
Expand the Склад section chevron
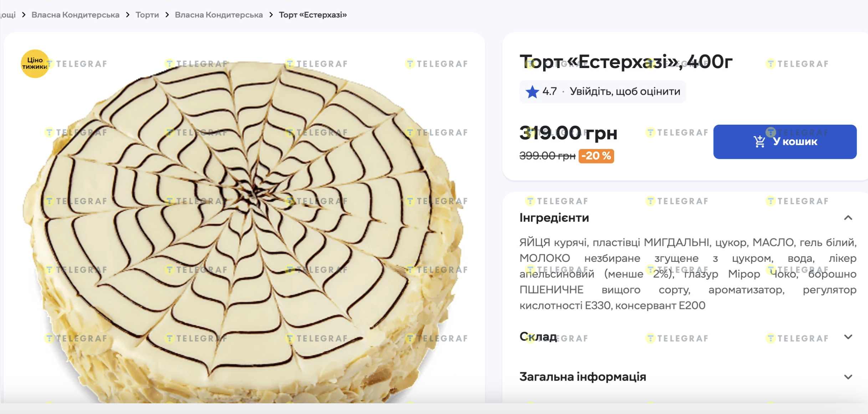point(848,337)
